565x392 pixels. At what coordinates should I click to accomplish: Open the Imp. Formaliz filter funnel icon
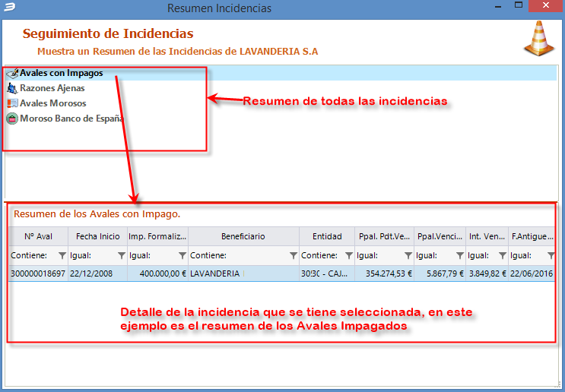tap(183, 255)
